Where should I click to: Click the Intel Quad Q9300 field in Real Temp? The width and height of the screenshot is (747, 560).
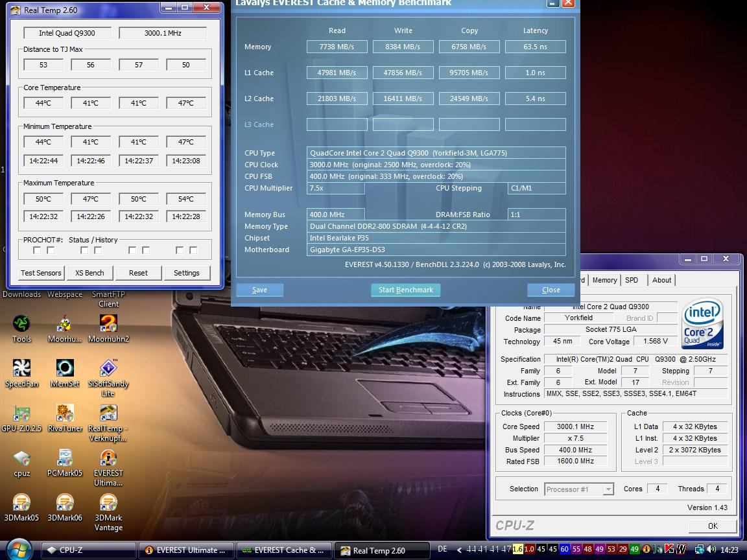[67, 33]
